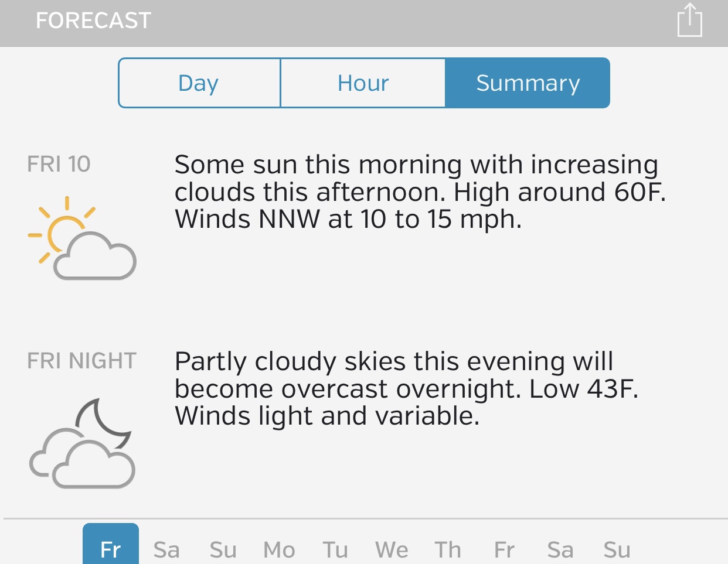
Task: Pick the Th day tab
Action: [x=448, y=550]
